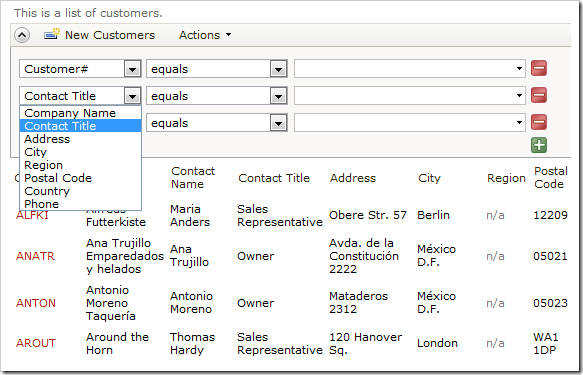Click 'Antonio Moreno Taquería' company cell
This screenshot has height=375, width=583.
point(111,303)
